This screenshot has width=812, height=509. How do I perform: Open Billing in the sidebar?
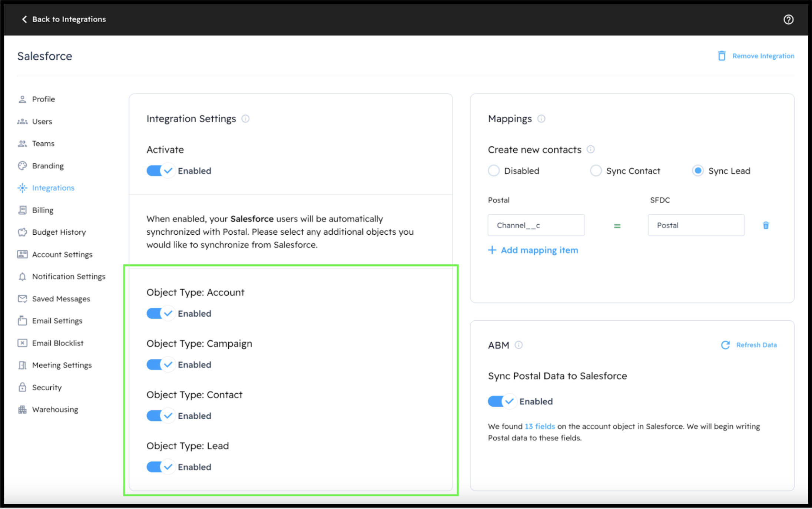[43, 210]
